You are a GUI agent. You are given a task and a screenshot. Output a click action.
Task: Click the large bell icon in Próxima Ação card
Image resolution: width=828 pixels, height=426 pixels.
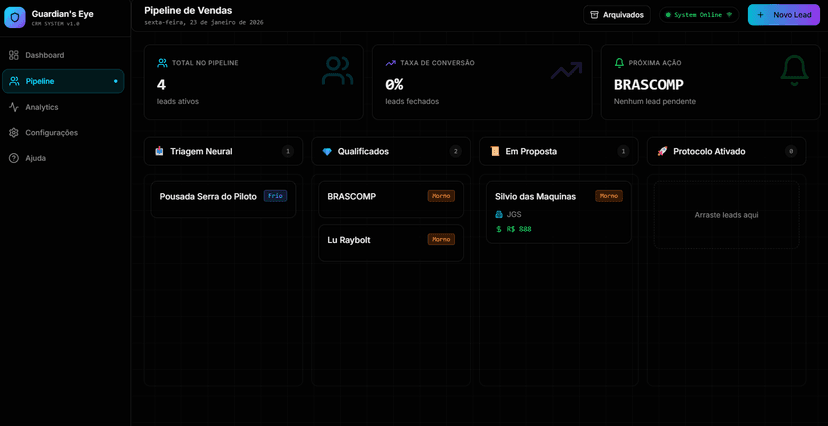click(x=794, y=71)
